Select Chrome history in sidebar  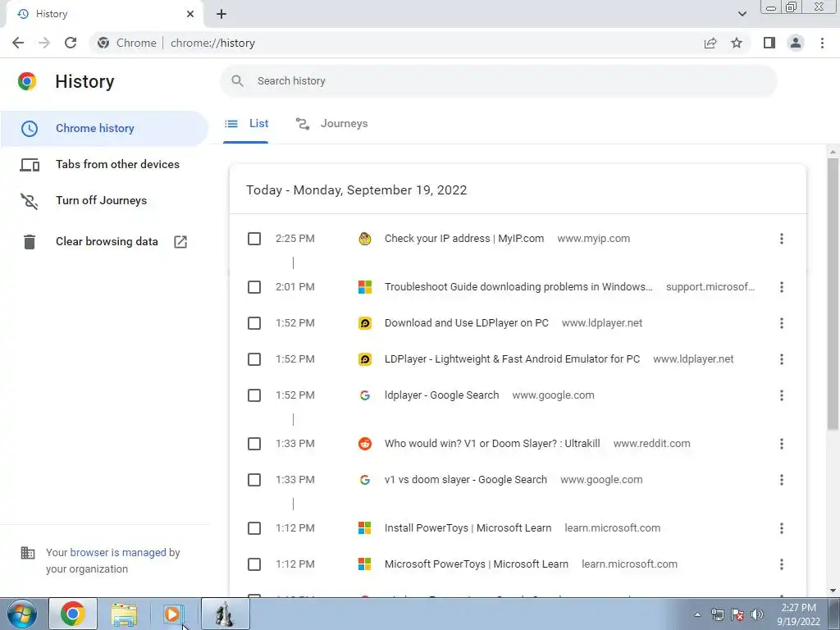point(104,129)
